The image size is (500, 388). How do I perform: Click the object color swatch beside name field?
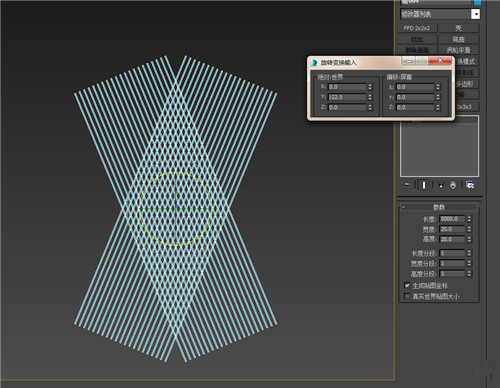pos(478,2)
